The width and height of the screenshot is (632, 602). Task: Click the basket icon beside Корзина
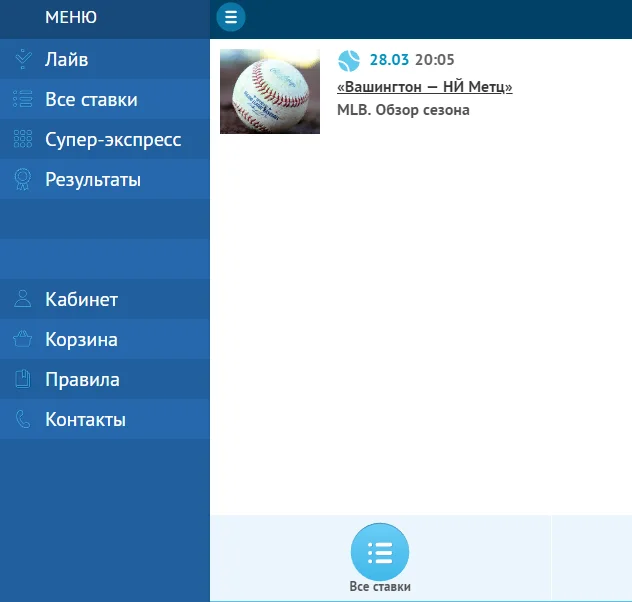[23, 339]
